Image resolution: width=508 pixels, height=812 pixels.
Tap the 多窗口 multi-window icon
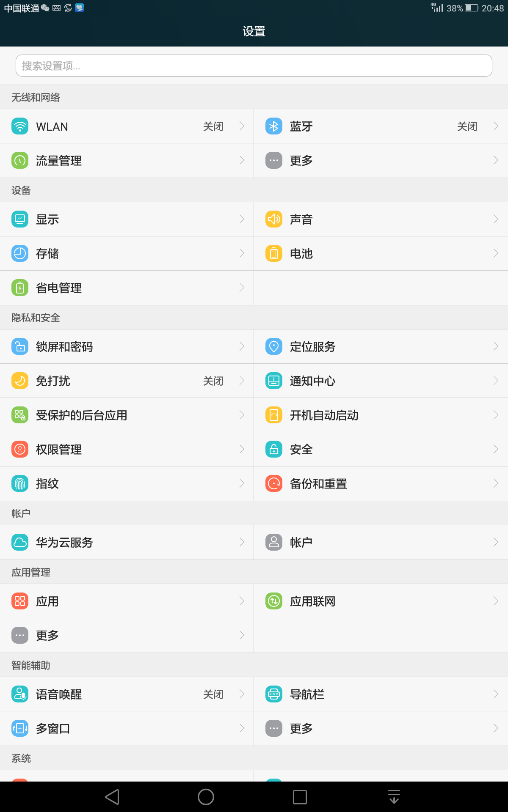pyautogui.click(x=20, y=728)
